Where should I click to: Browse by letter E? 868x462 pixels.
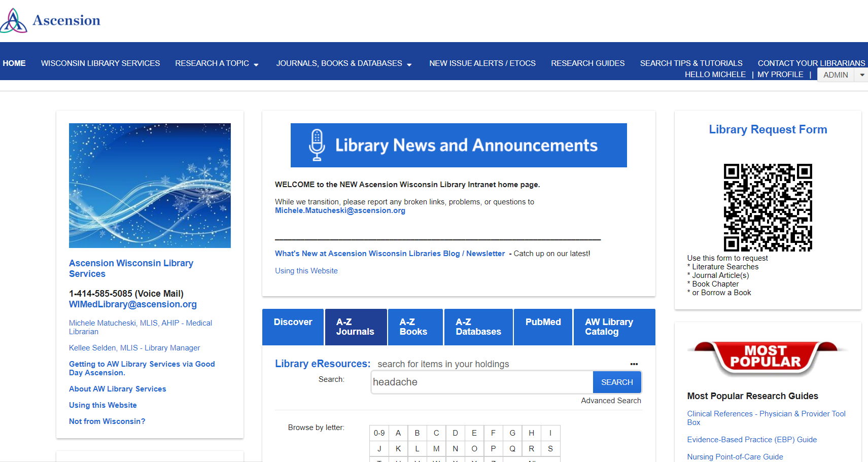point(474,433)
